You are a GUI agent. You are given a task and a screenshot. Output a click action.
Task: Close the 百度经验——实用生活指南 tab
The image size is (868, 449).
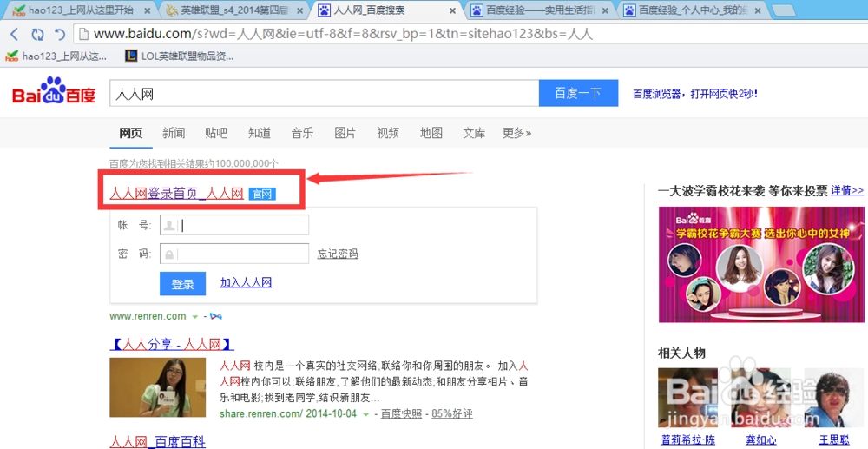(605, 10)
